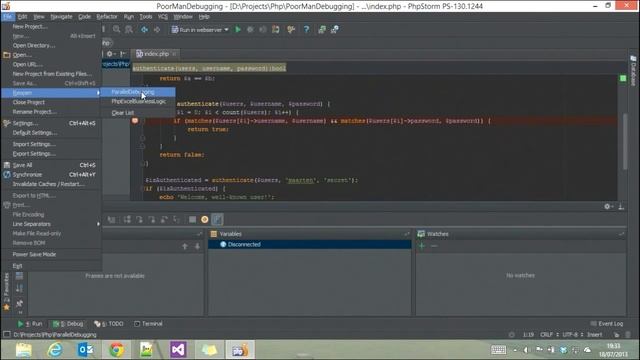Open File Explorer from the taskbar
The width and height of the screenshot is (640, 360).
pyautogui.click(x=24, y=350)
